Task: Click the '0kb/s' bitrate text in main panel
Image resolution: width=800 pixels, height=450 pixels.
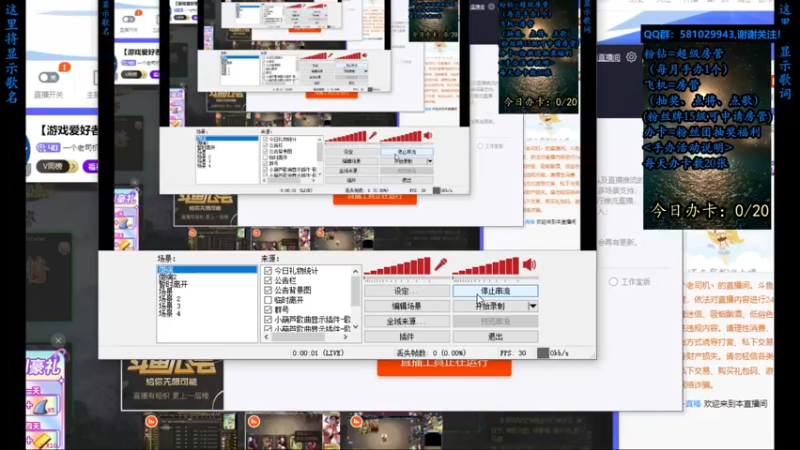Action: [x=559, y=353]
